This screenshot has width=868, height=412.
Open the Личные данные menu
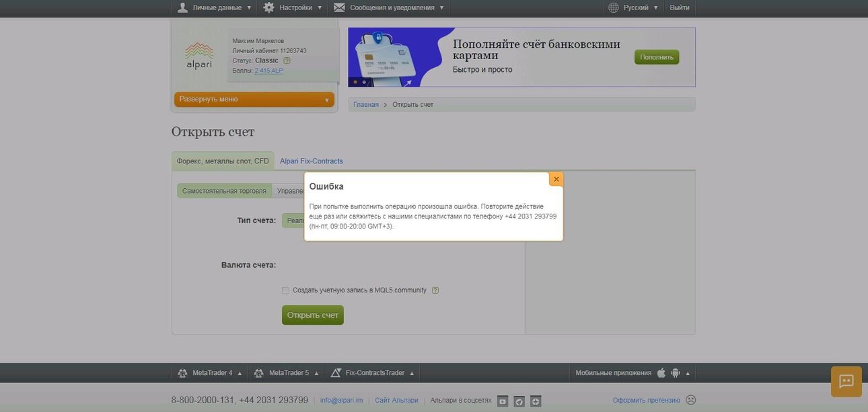(x=215, y=8)
